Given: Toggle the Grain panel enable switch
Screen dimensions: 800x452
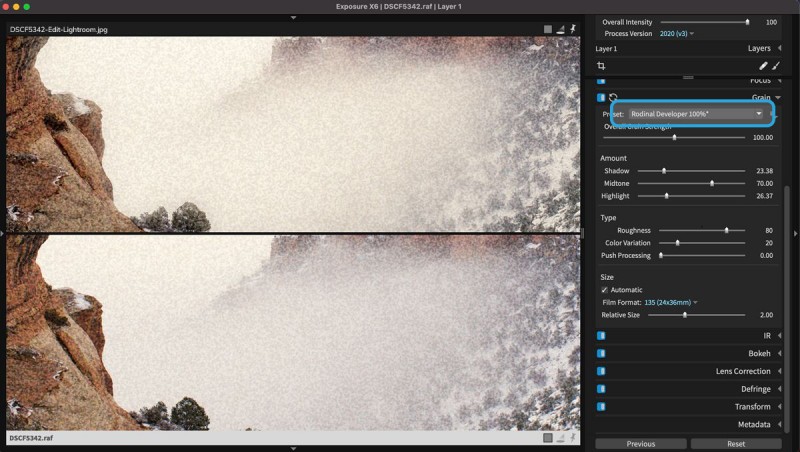Looking at the screenshot, I should (x=601, y=97).
